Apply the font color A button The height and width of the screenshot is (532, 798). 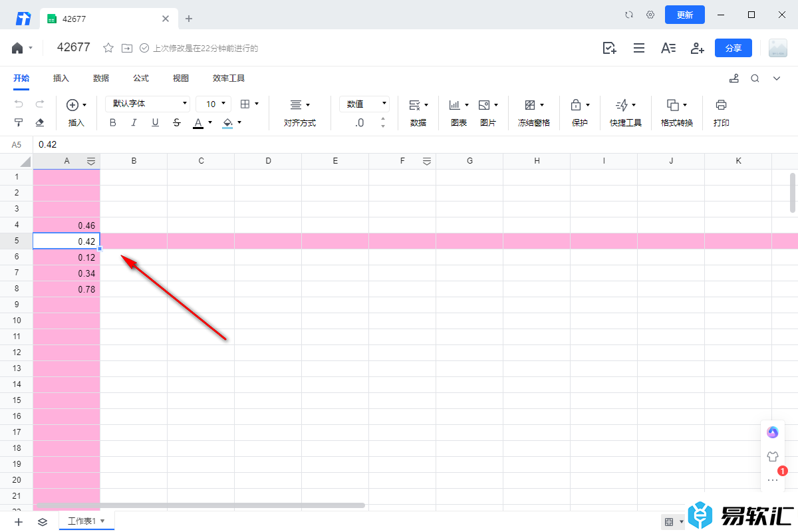pos(198,123)
